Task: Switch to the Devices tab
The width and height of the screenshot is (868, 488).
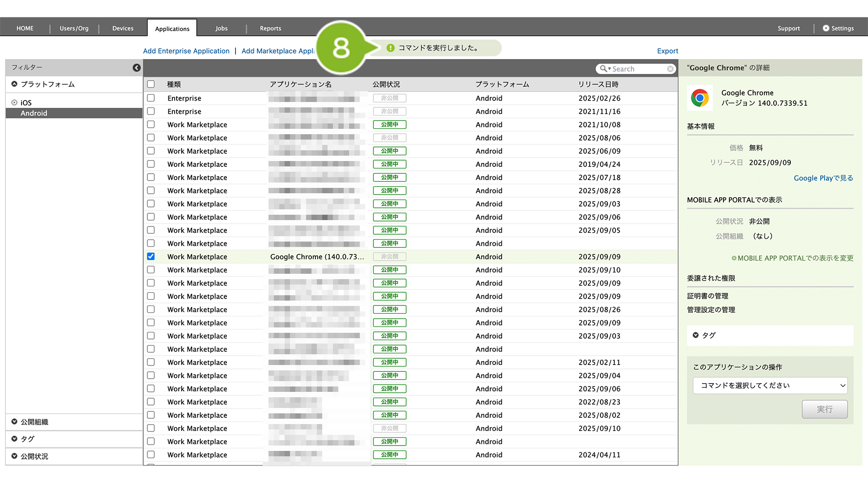Action: 123,28
